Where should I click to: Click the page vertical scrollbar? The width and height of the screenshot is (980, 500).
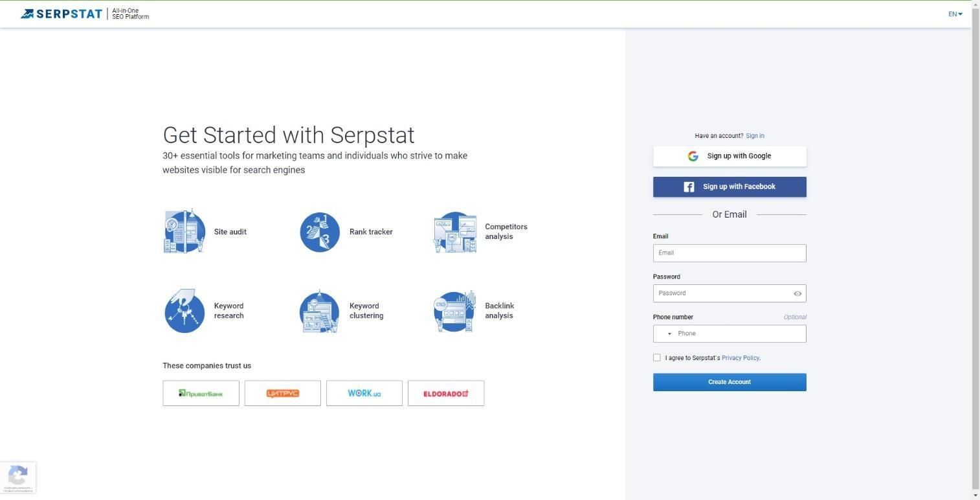[x=975, y=258]
